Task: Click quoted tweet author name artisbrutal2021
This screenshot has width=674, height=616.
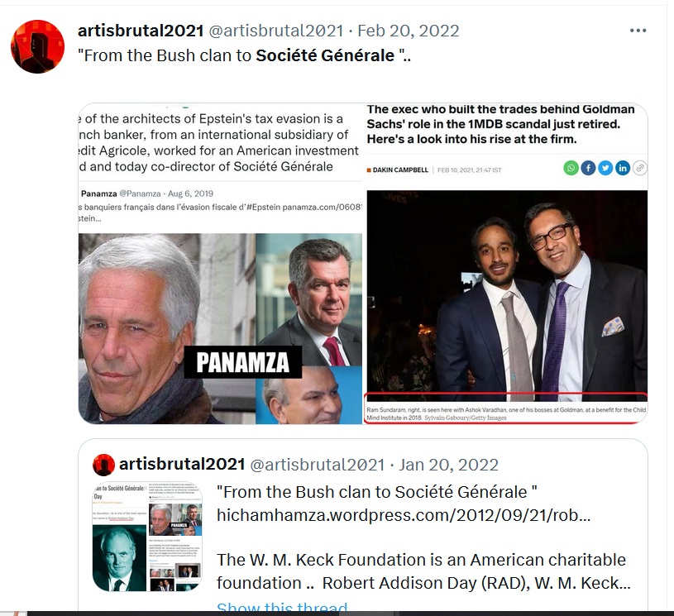Action: [182, 464]
